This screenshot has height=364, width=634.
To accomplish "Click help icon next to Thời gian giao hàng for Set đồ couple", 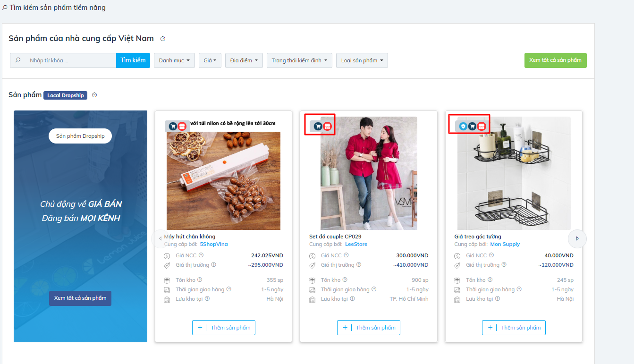I will (374, 289).
